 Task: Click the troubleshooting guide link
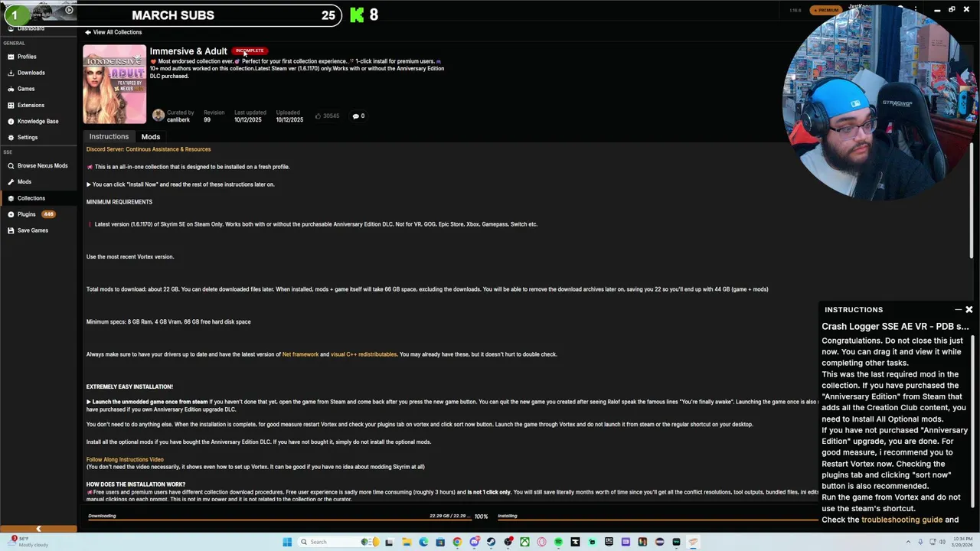coord(902,520)
